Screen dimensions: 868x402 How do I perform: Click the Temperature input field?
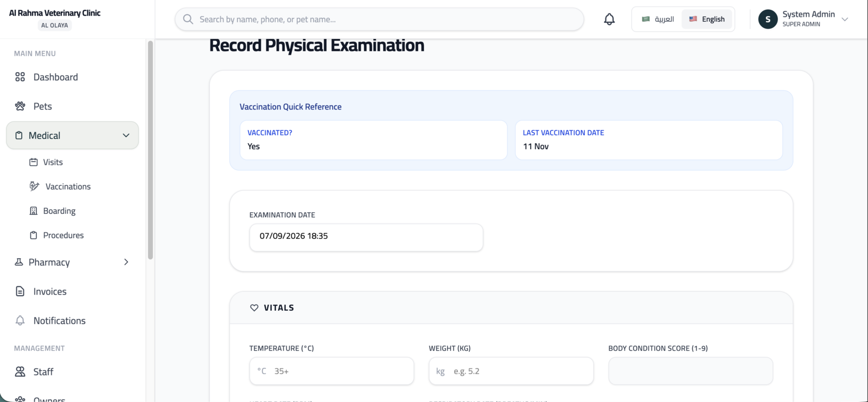pyautogui.click(x=331, y=371)
